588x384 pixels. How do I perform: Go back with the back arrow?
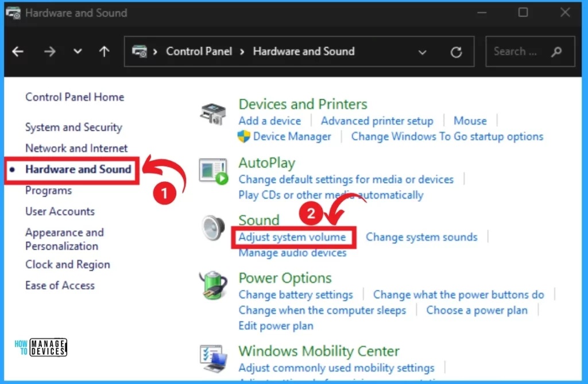[x=18, y=52]
